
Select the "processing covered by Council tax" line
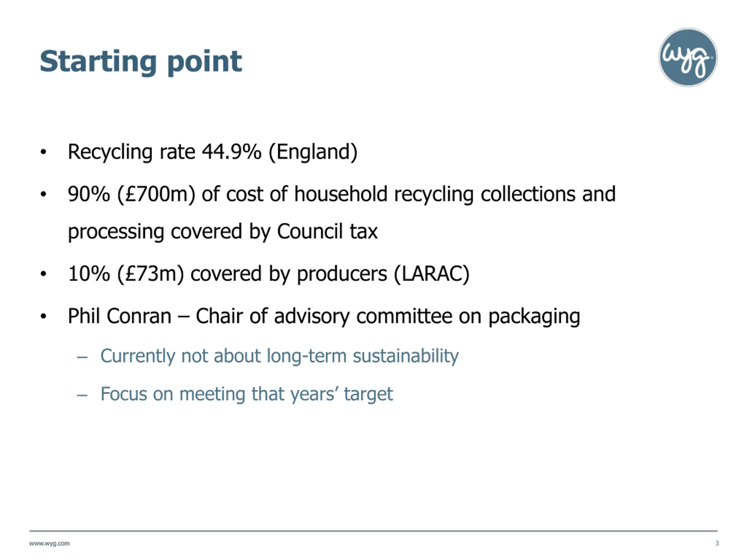coord(223,232)
